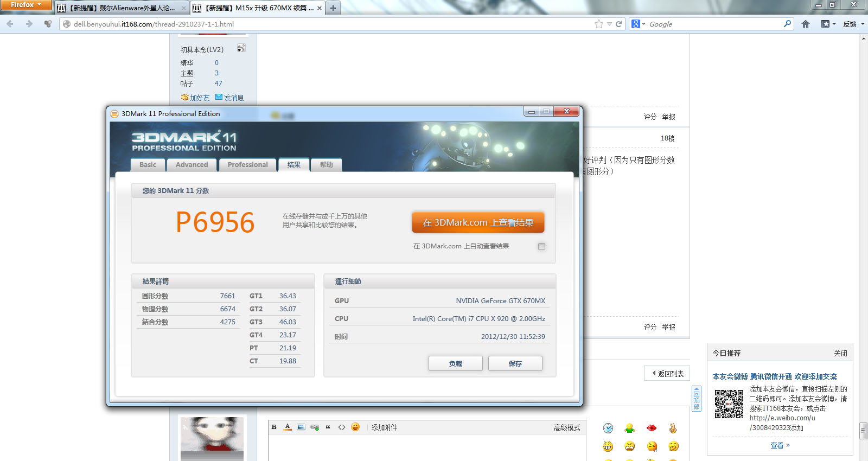The image size is (868, 461).
Task: Click the send message envelope icon
Action: (219, 97)
